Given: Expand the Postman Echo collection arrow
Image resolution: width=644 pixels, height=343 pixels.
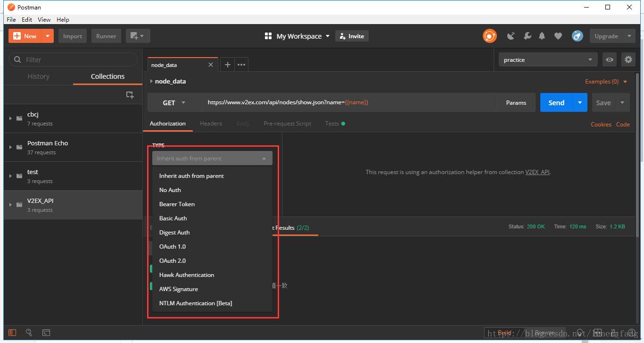Looking at the screenshot, I should (x=10, y=147).
